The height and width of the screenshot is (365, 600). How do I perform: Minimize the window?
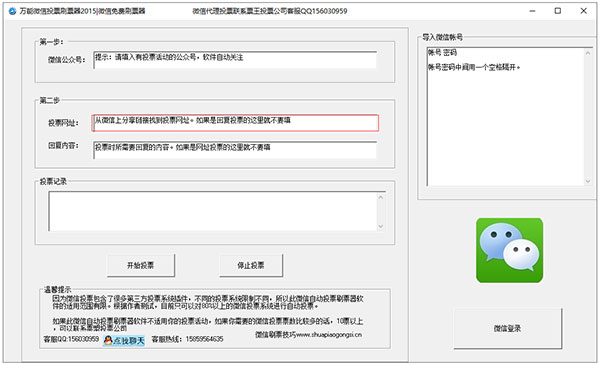tap(532, 11)
